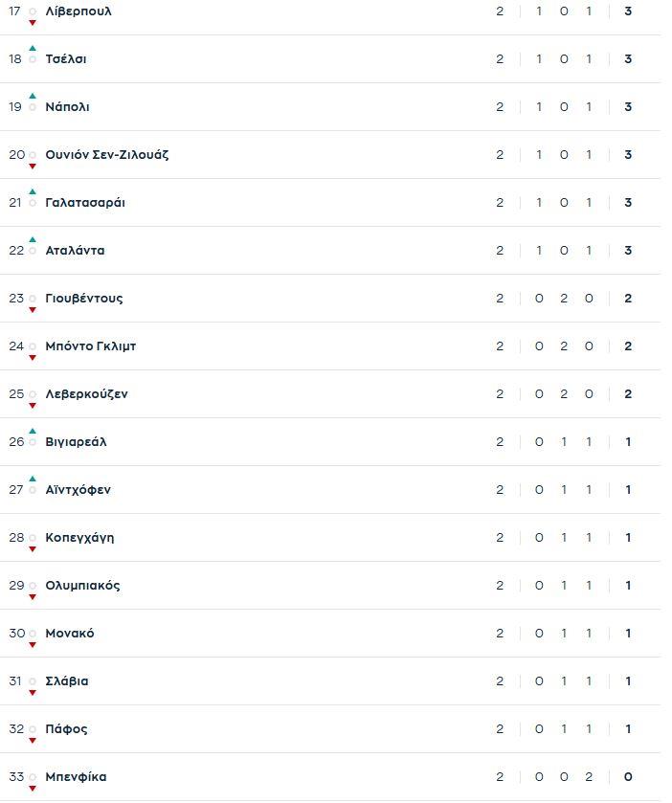This screenshot has width=672, height=803.
Task: Click the green up arrow beside Γαλατασαράι
Action: tap(33, 191)
